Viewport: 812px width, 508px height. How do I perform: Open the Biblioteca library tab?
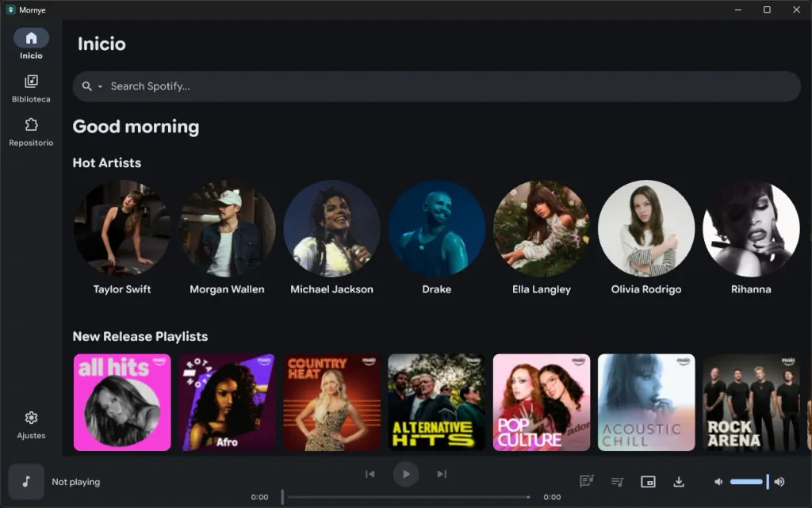[x=31, y=89]
